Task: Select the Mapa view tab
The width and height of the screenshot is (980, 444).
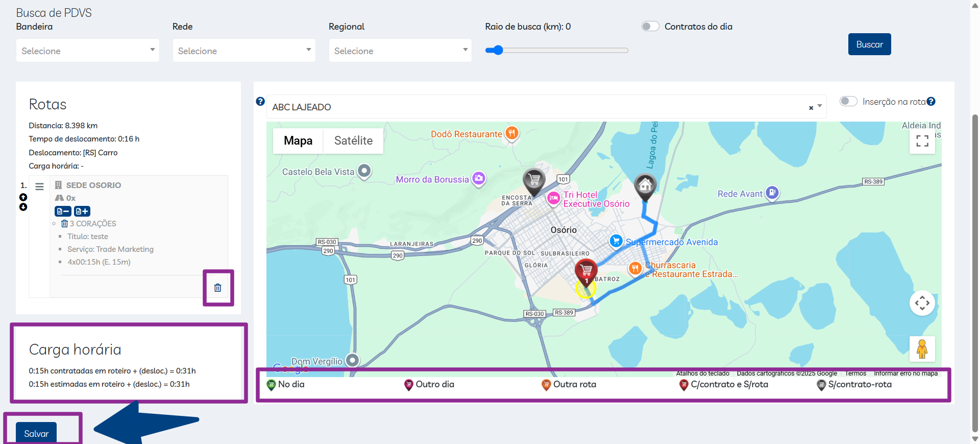Action: tap(298, 141)
